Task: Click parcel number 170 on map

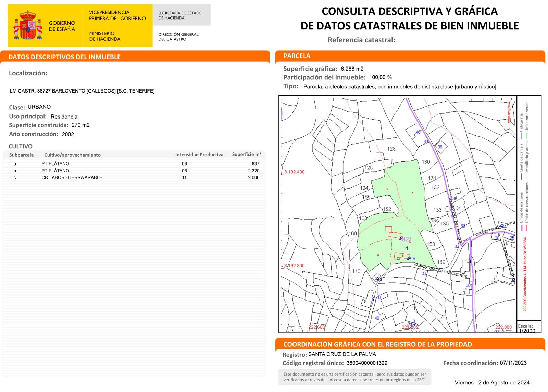Action: click(x=356, y=271)
